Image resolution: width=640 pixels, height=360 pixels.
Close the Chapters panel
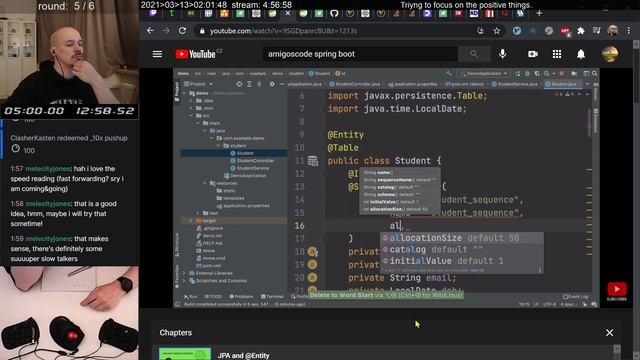point(609,333)
